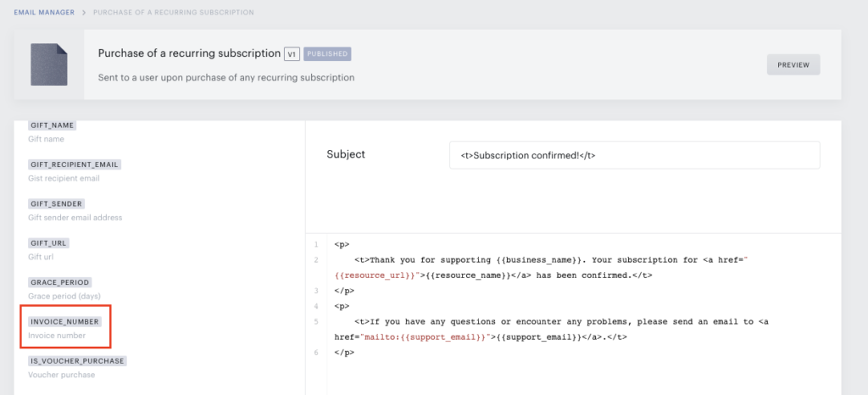Click the 'Invoice number' description text
868x395 pixels.
coord(57,336)
